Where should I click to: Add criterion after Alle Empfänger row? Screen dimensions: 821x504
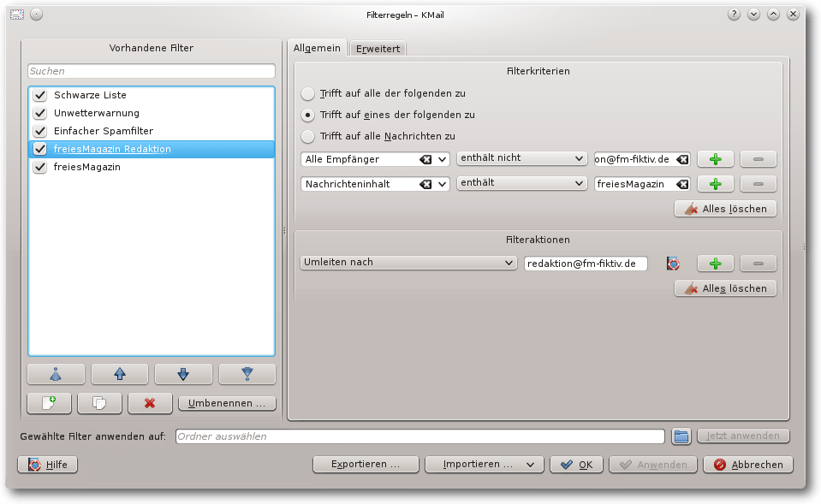(x=715, y=159)
